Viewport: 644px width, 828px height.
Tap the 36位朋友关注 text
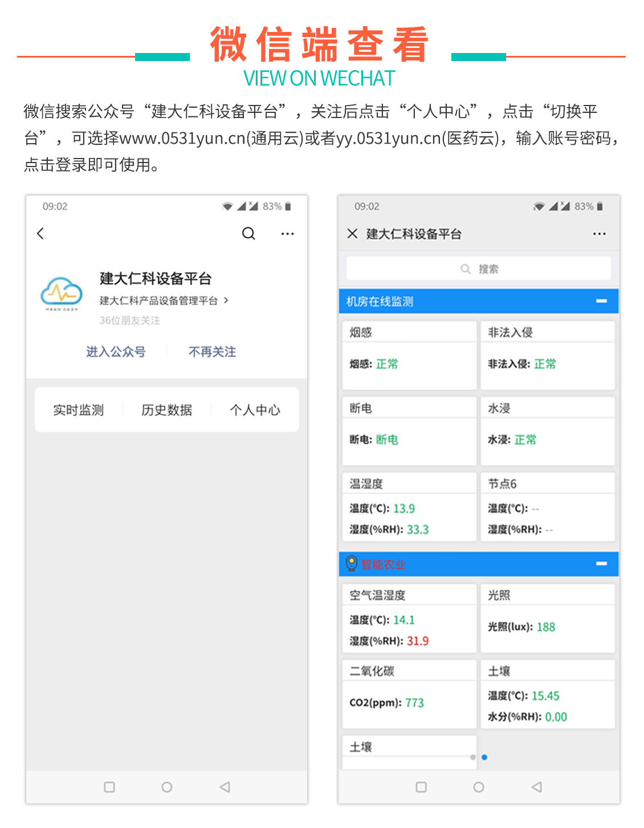[x=130, y=320]
